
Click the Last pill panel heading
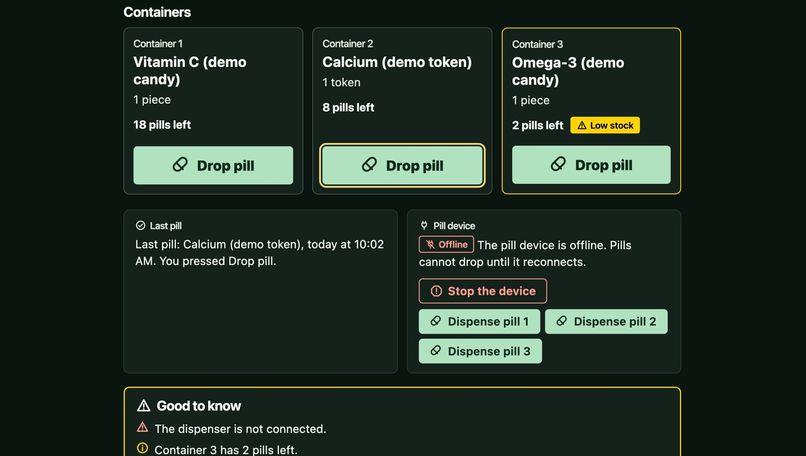pyautogui.click(x=166, y=226)
